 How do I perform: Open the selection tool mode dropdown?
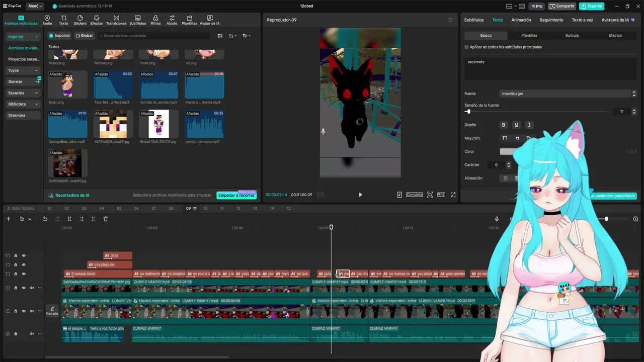[x=30, y=219]
